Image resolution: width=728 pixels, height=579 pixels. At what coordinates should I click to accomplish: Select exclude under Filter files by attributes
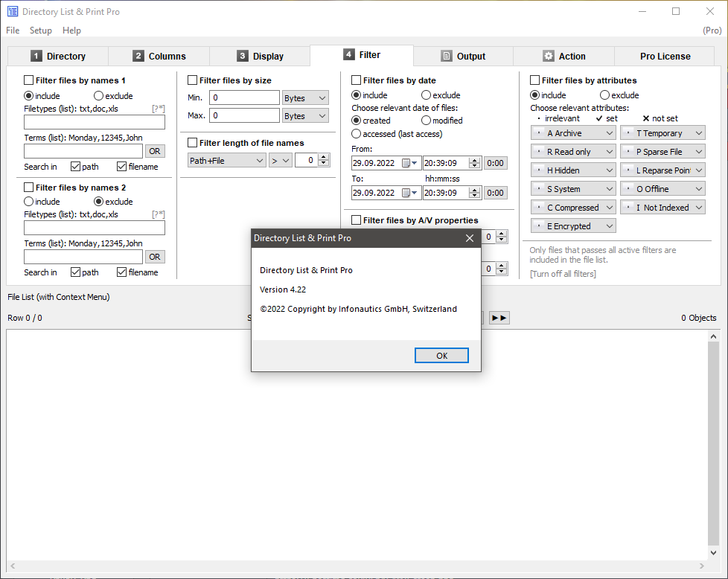coord(604,95)
